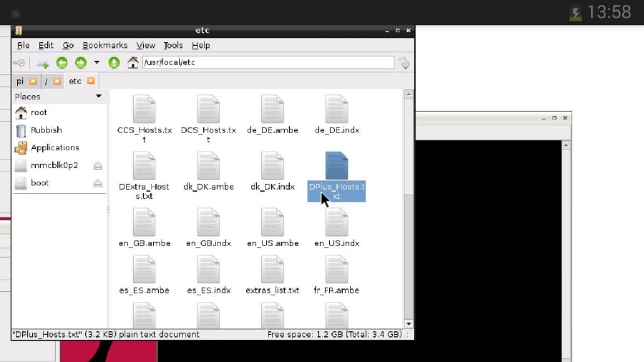
Task: Open the File menu
Action: (x=23, y=45)
